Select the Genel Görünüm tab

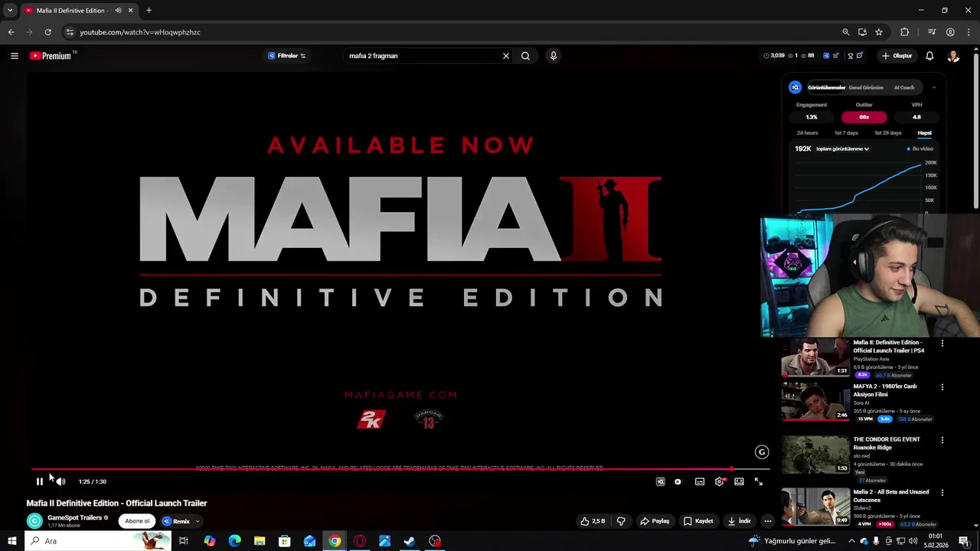click(866, 87)
